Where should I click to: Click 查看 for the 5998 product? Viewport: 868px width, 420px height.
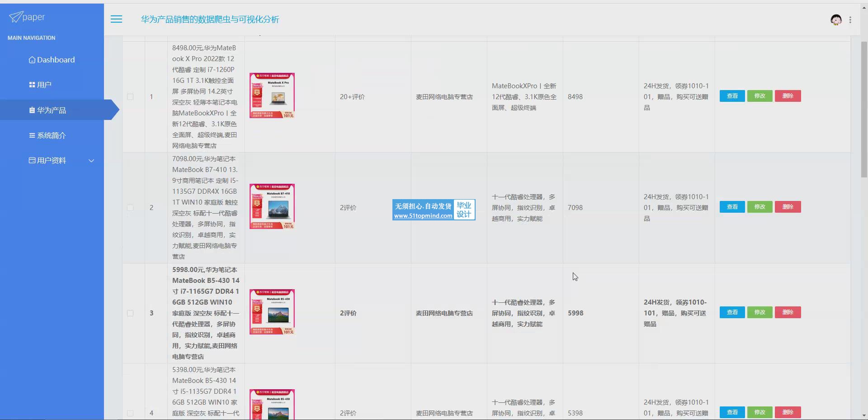[x=732, y=312]
